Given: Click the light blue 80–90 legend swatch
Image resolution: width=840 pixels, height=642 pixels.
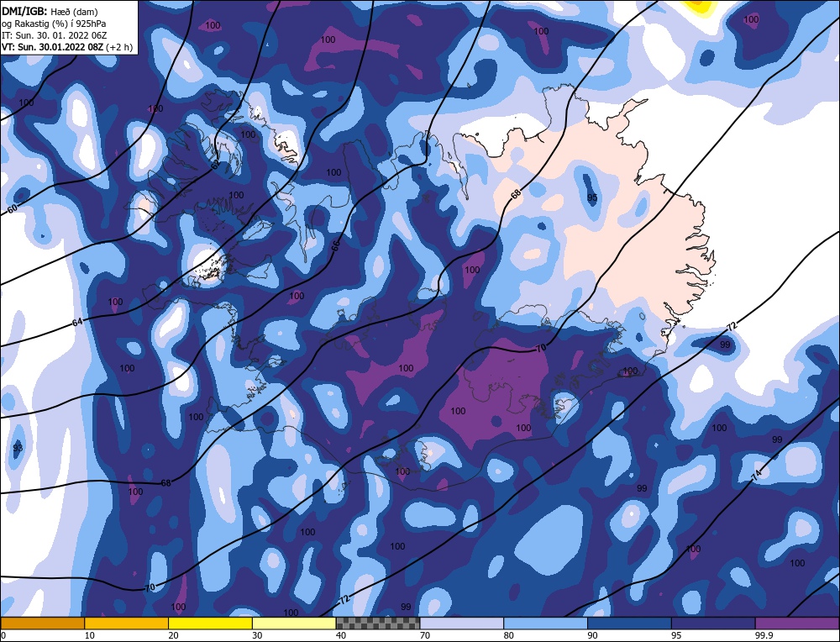Looking at the screenshot, I should pos(546,624).
